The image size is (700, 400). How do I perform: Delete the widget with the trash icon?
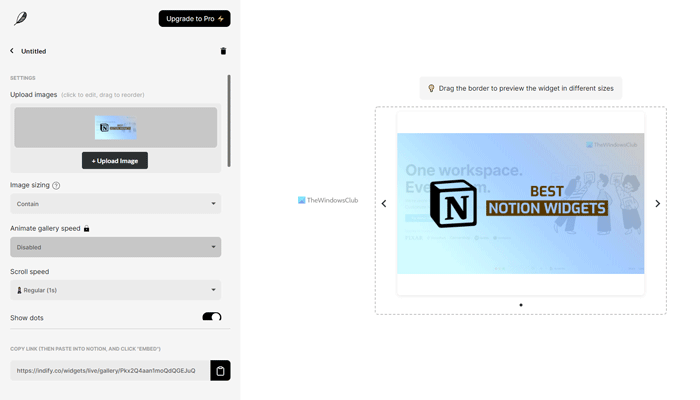223,51
